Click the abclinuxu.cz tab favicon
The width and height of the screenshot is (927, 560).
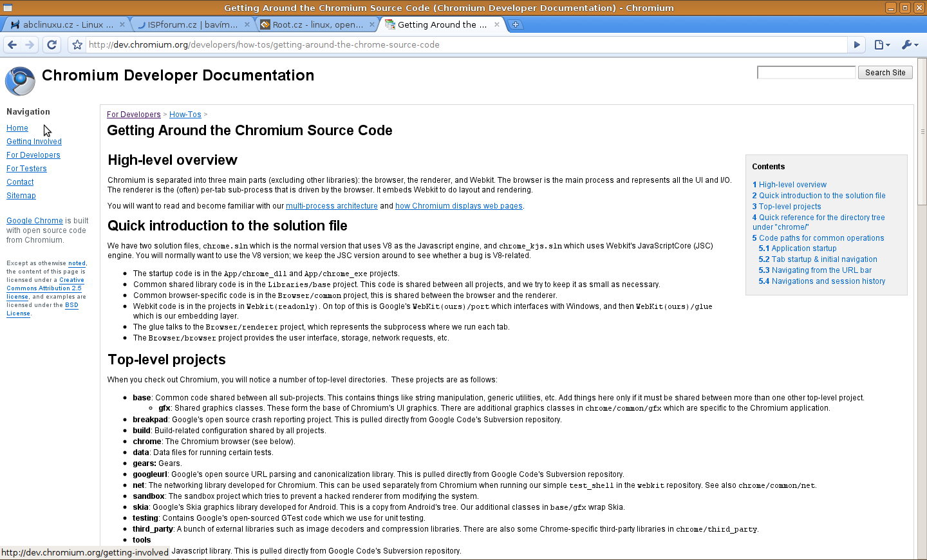pyautogui.click(x=15, y=24)
